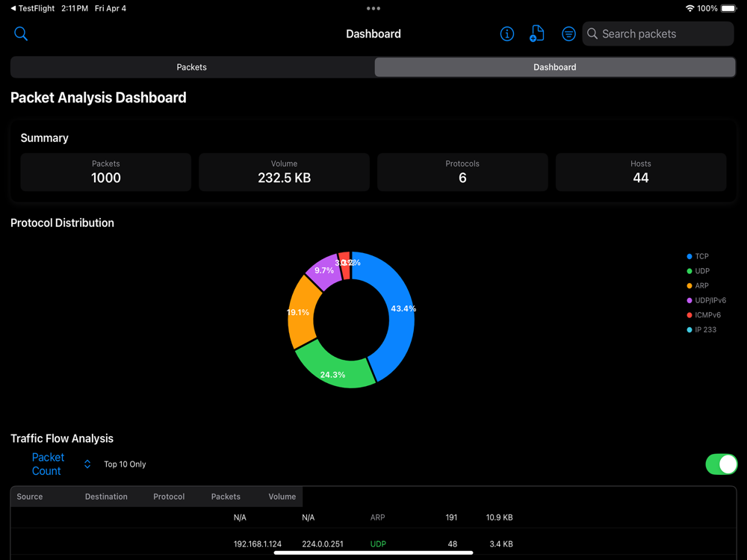
Task: Switch to the Packets tab
Action: click(192, 67)
